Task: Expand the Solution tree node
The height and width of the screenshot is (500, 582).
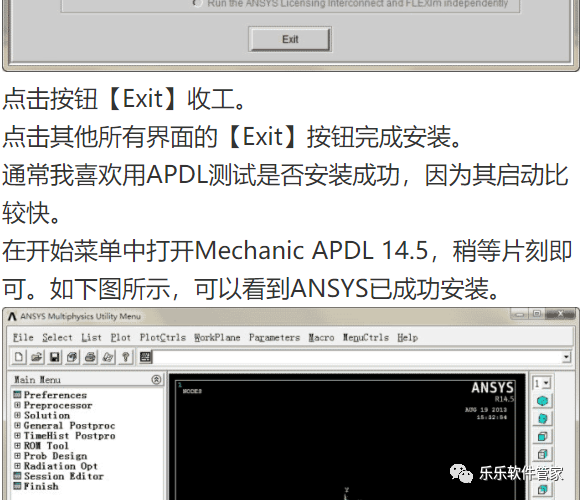Action: (17, 415)
